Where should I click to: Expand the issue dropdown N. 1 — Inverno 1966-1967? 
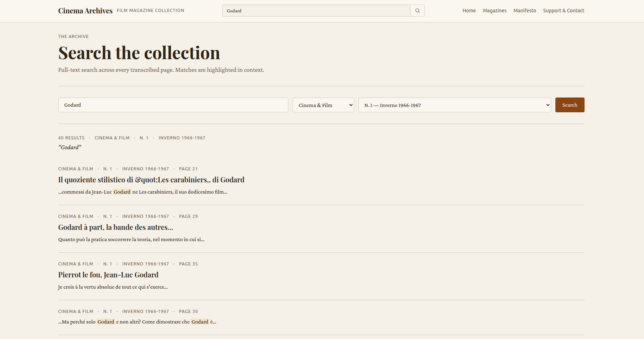(x=454, y=105)
